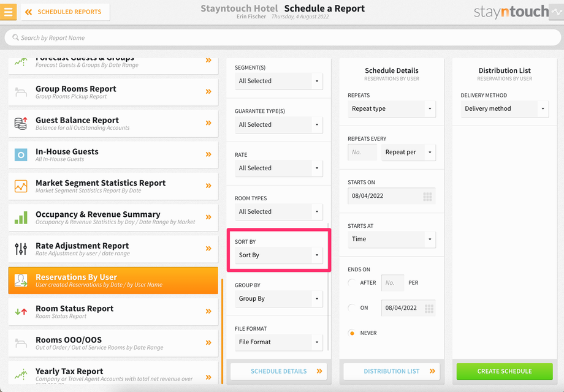The width and height of the screenshot is (564, 392).
Task: Click the Room Status arrows icon
Action: 21,312
